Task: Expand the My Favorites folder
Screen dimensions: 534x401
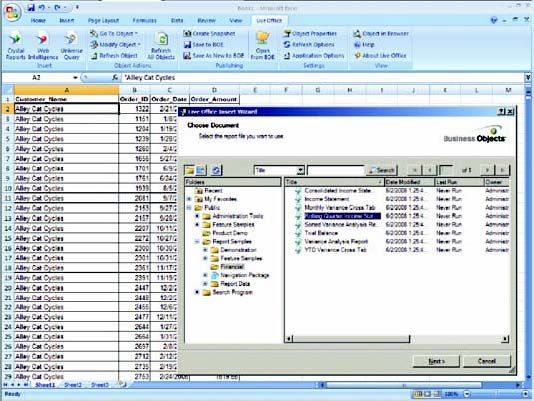Action: pos(189,199)
